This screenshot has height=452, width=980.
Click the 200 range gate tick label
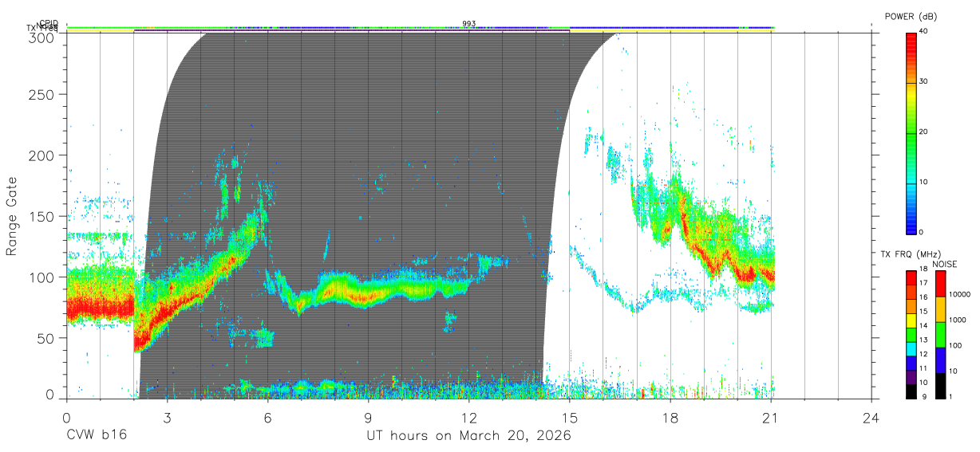coord(43,155)
